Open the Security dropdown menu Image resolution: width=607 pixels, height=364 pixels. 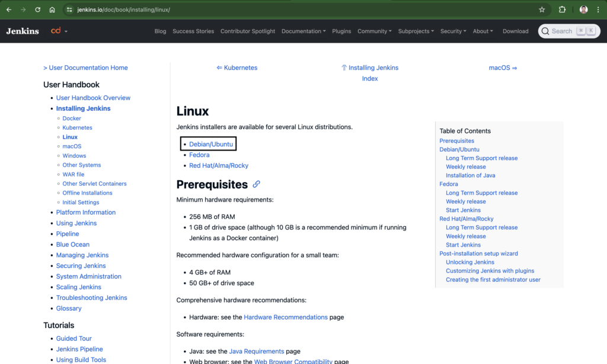453,31
